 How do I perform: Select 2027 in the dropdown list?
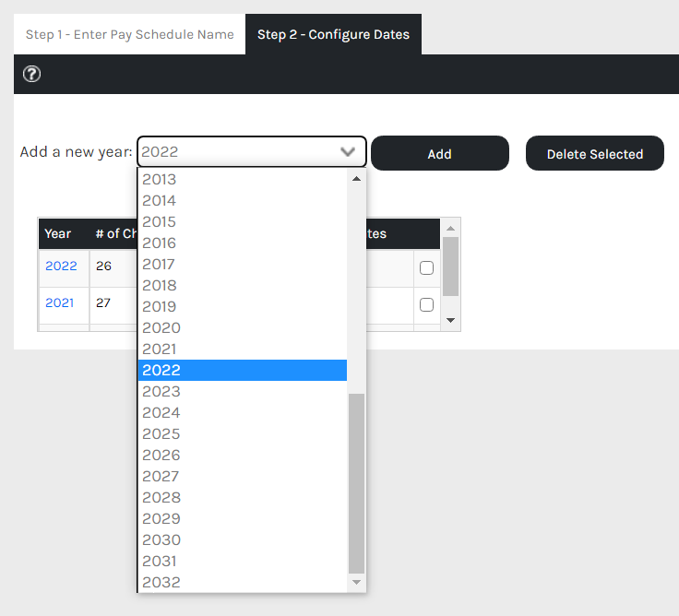coord(243,476)
